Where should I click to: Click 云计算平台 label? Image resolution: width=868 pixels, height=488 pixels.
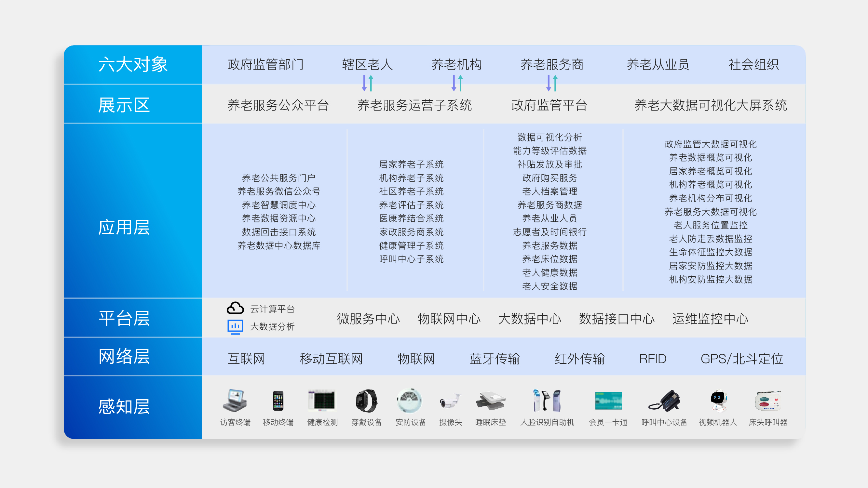(272, 309)
